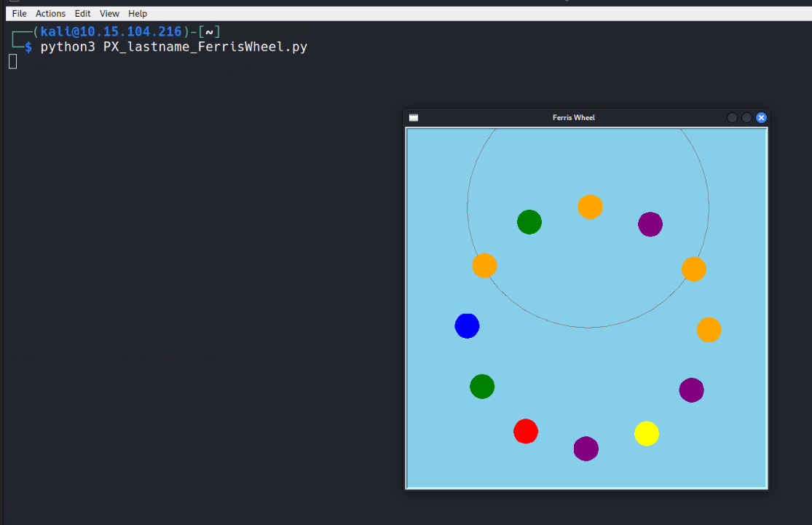Click the red circle on the wheel
The height and width of the screenshot is (525, 812).
pos(526,431)
